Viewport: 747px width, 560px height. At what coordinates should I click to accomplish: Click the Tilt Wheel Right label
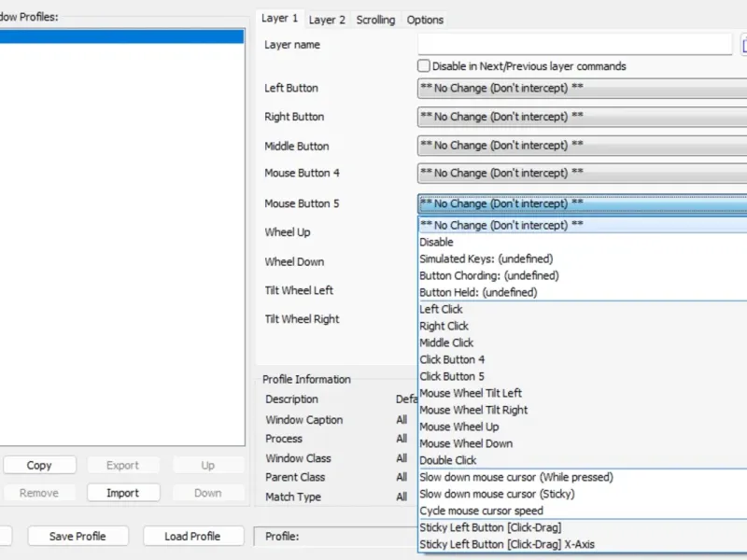tap(302, 318)
